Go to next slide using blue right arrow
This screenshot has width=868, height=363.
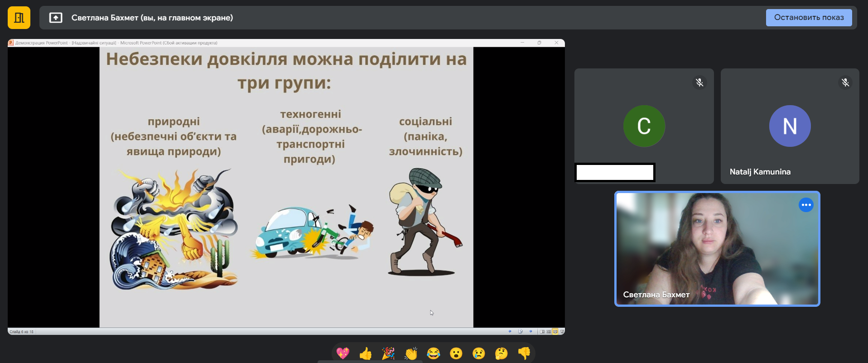(530, 331)
